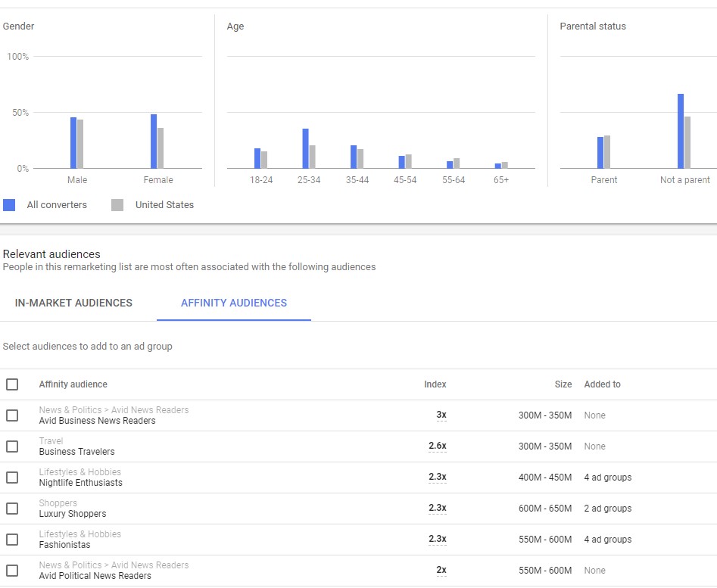Open the Affinity Audiences tab
Viewport: 717px width, 588px height.
coord(234,303)
